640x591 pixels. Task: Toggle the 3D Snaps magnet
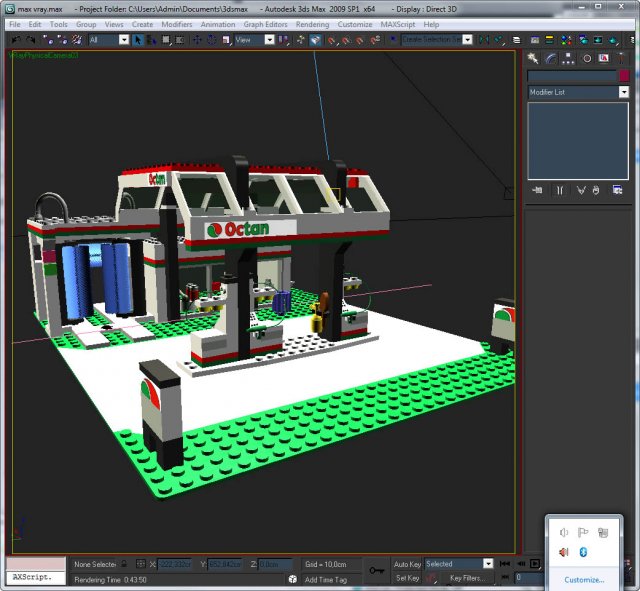[332, 40]
